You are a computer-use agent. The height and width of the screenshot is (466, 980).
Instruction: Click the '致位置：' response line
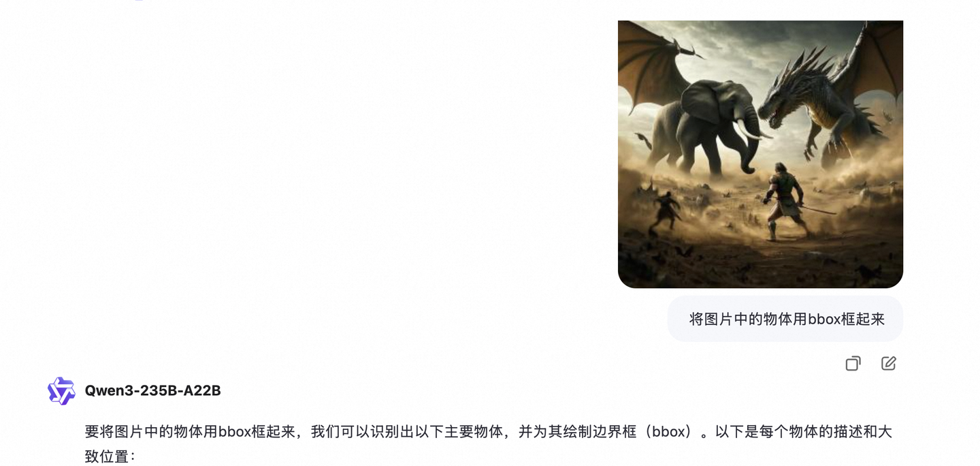coord(110,456)
